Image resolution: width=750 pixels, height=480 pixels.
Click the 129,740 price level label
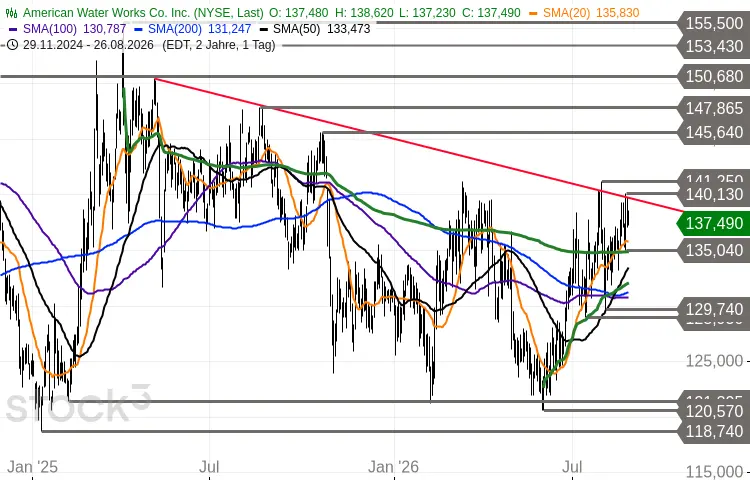(x=714, y=309)
